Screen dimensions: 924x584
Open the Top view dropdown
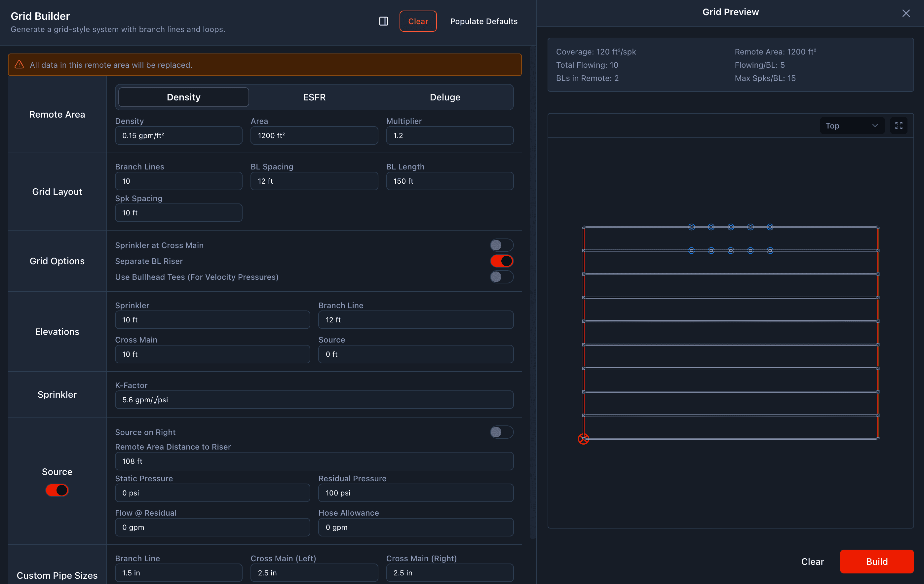852,126
